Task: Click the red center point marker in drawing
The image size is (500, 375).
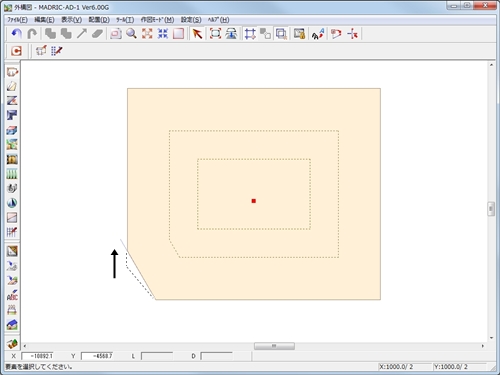Action: click(x=254, y=201)
